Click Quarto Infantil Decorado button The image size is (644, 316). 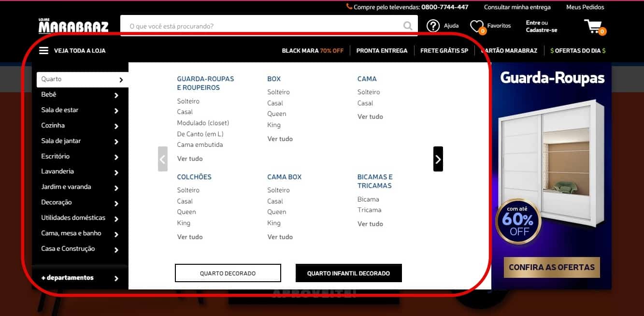click(x=348, y=273)
